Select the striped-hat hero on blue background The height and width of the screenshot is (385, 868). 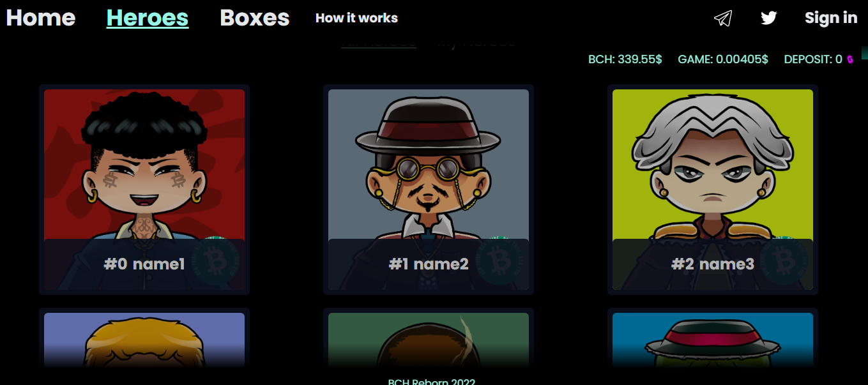[713, 338]
